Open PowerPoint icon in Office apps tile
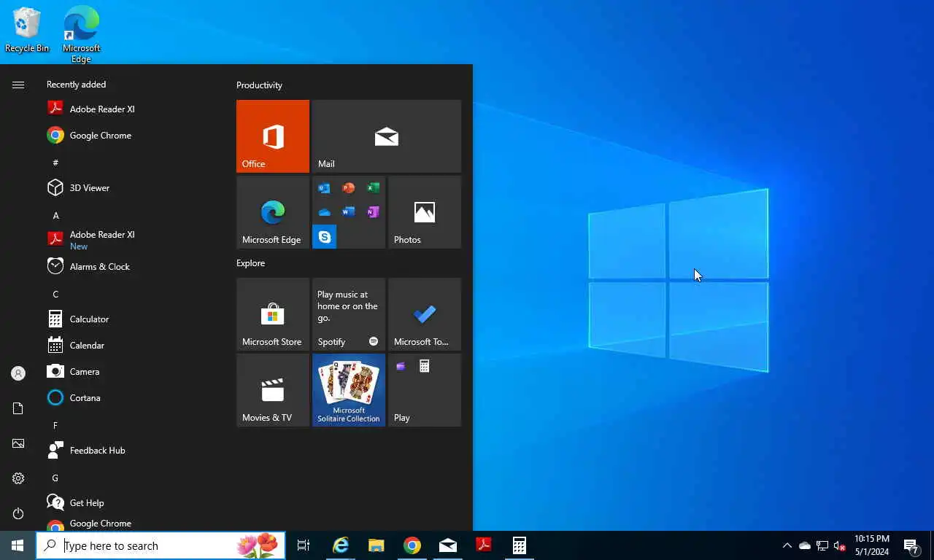934x560 pixels. (x=349, y=188)
